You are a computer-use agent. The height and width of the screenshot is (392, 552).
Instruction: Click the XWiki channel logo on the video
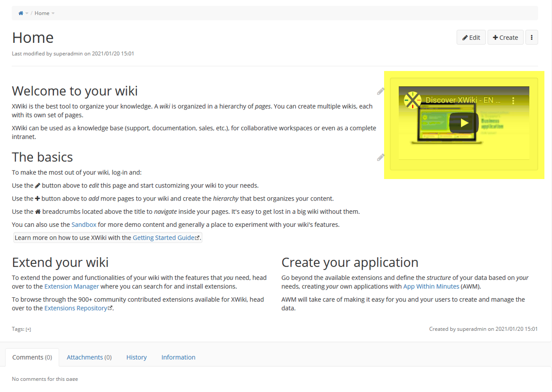click(x=413, y=100)
